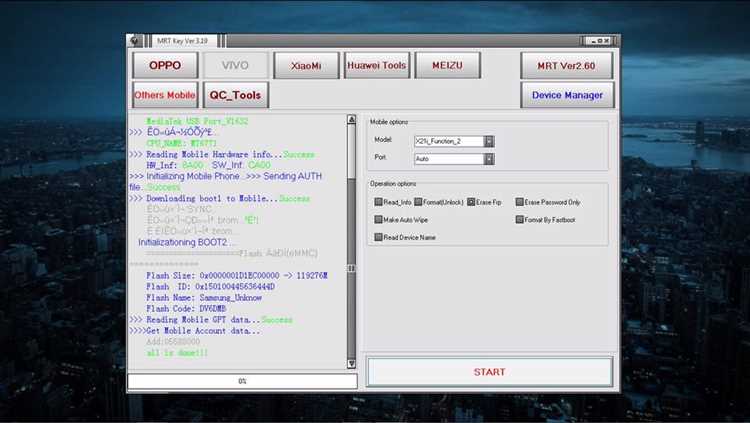The width and height of the screenshot is (750, 423).
Task: Select the Erase Frp option
Action: tap(471, 202)
